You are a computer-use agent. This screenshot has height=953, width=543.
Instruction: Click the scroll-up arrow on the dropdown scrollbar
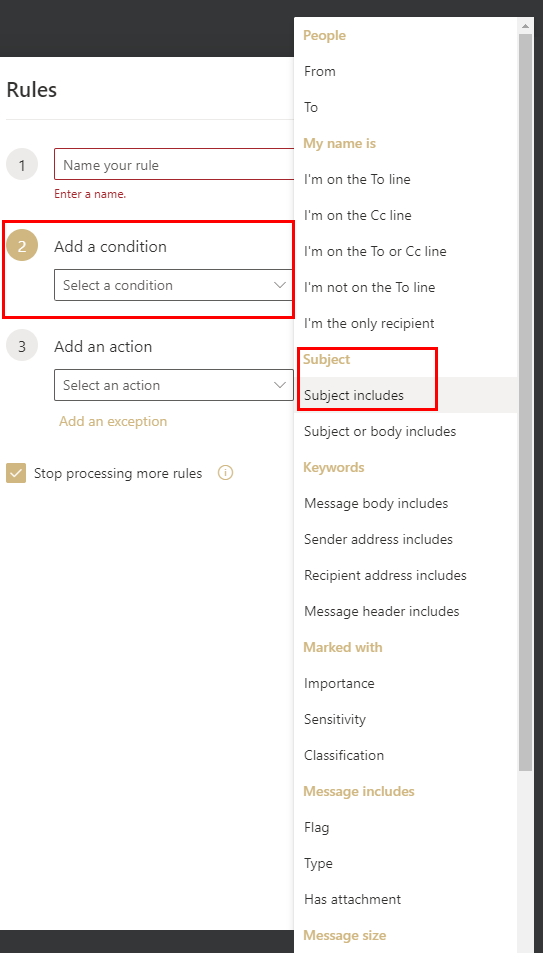click(525, 26)
